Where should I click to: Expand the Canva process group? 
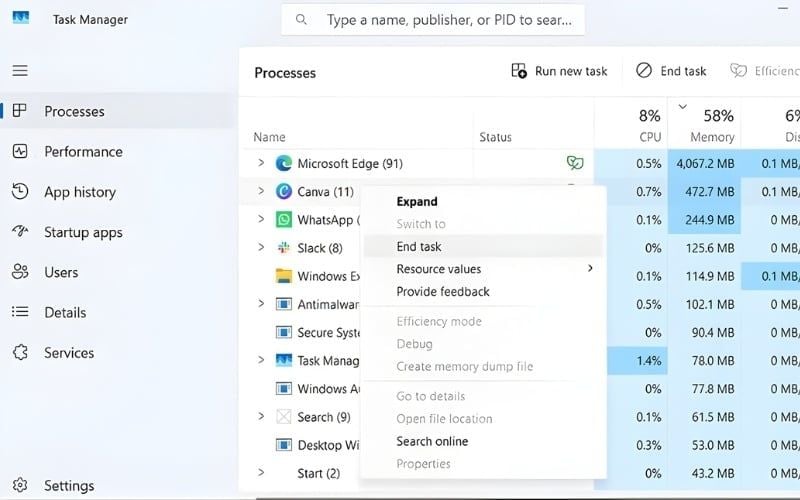pos(261,191)
